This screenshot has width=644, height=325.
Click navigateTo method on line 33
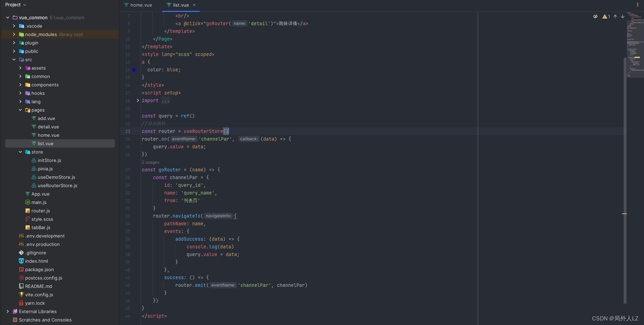(x=187, y=216)
